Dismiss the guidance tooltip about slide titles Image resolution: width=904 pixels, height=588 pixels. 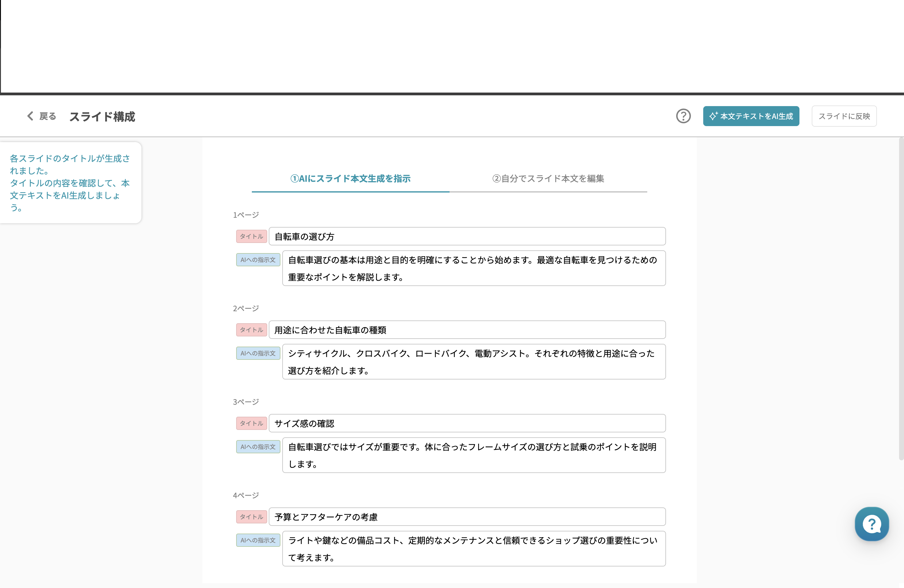[71, 182]
